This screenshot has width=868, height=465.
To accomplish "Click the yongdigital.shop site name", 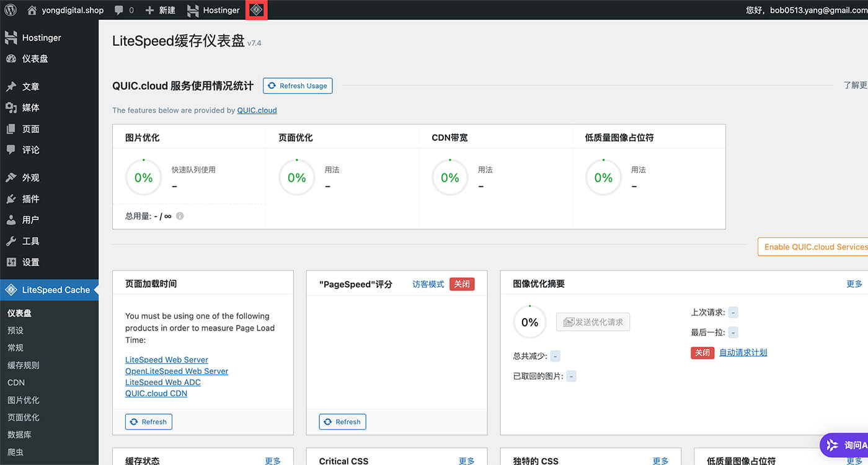I will 73,10.
